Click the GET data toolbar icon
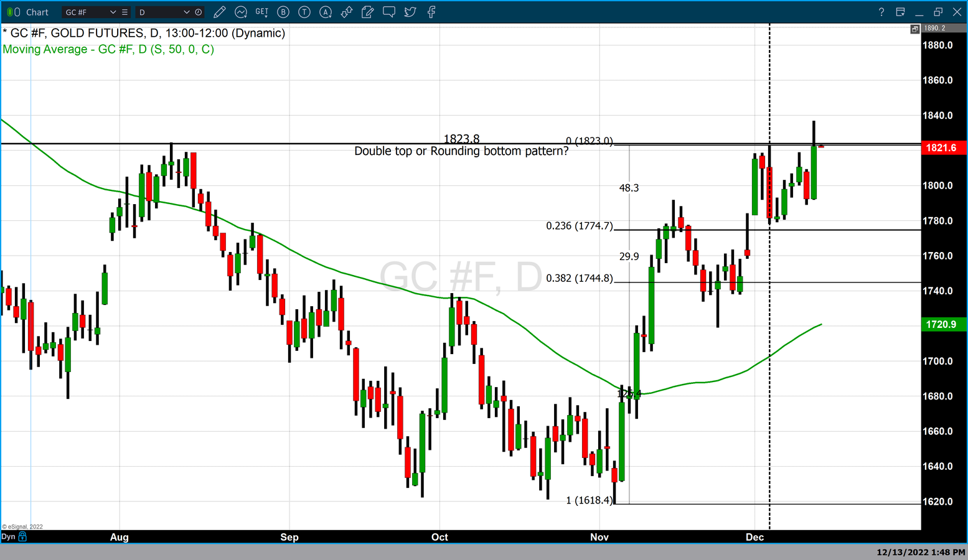This screenshot has width=968, height=560. [x=262, y=12]
